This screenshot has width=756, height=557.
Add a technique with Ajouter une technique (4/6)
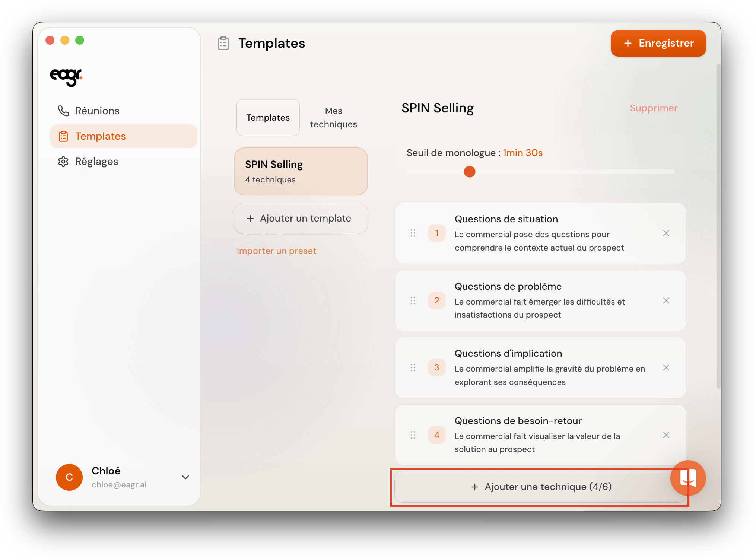pyautogui.click(x=540, y=487)
